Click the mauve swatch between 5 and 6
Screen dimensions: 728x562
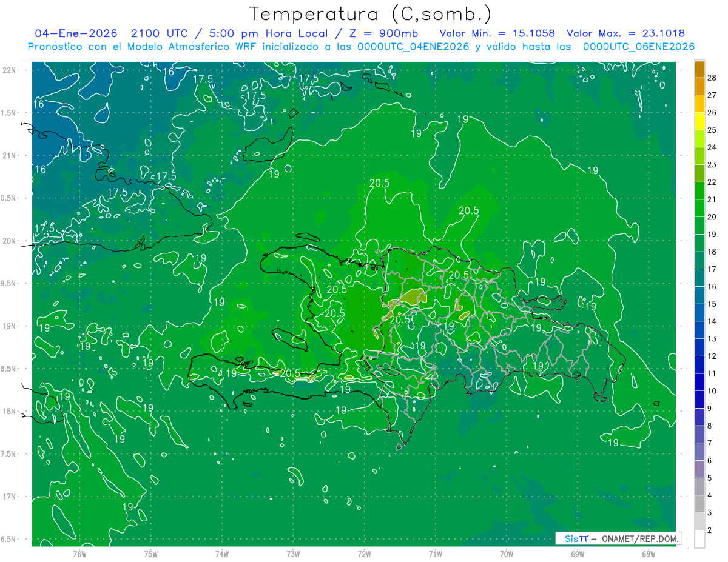pos(699,469)
